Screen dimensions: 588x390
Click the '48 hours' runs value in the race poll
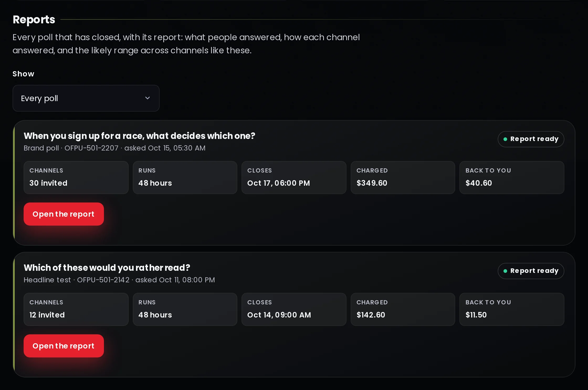click(x=155, y=183)
